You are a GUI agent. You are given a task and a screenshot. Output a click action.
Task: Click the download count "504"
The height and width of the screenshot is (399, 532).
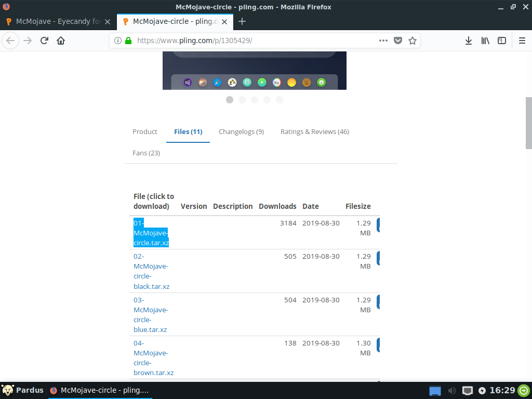tap(290, 300)
